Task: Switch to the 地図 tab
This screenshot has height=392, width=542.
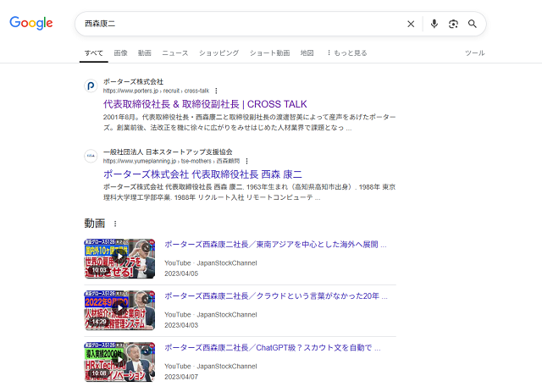Action: click(307, 52)
